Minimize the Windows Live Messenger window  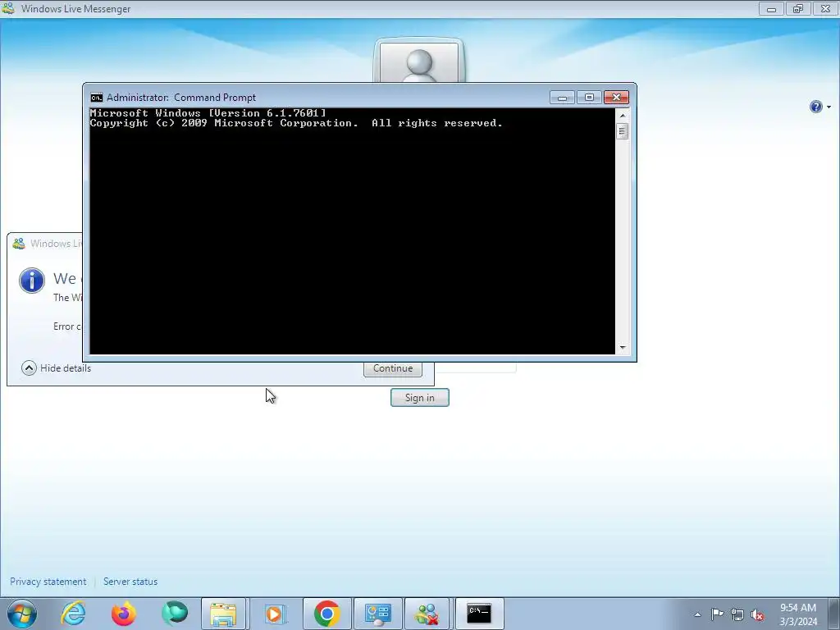tap(771, 8)
